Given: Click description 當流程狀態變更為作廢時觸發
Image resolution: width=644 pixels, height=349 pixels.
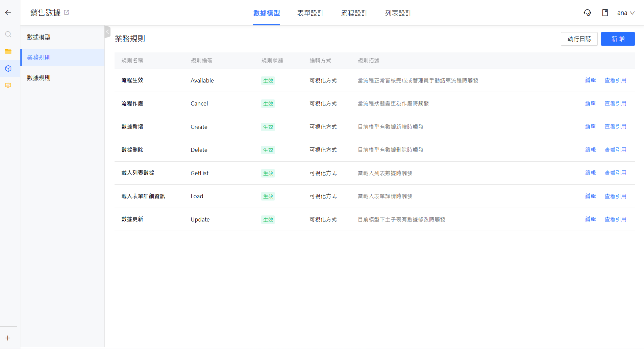Looking at the screenshot, I should (x=393, y=103).
